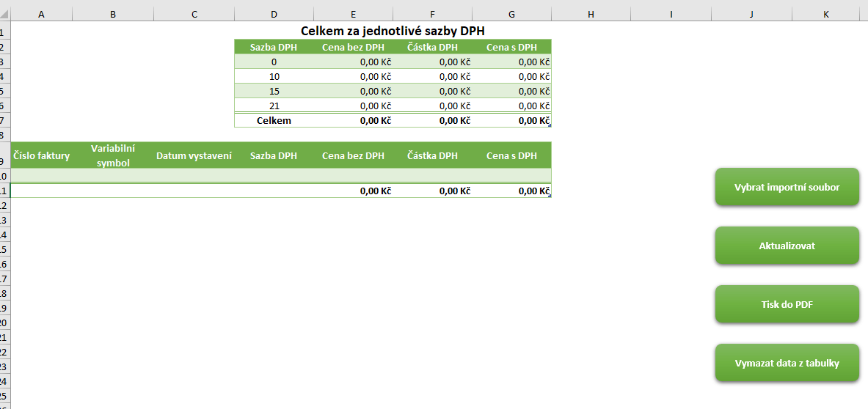This screenshot has height=409, width=868.
Task: Select column K header
Action: (826, 15)
